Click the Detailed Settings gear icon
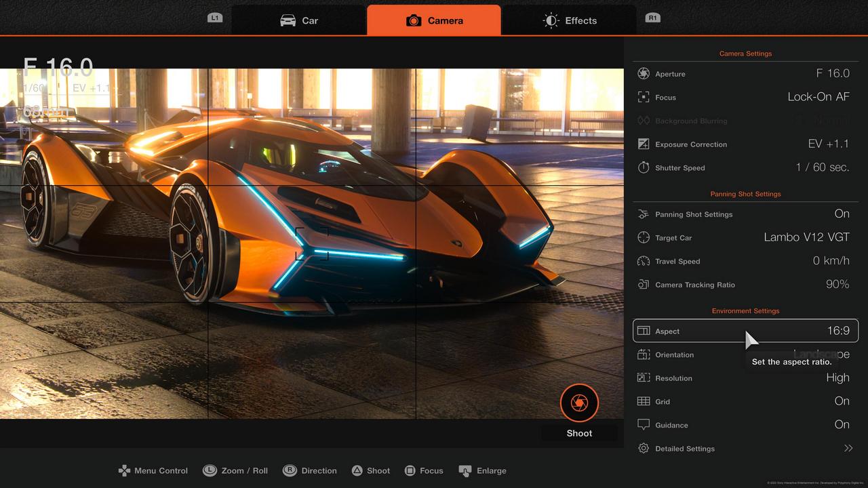Screen dimensions: 868x488 (x=644, y=449)
